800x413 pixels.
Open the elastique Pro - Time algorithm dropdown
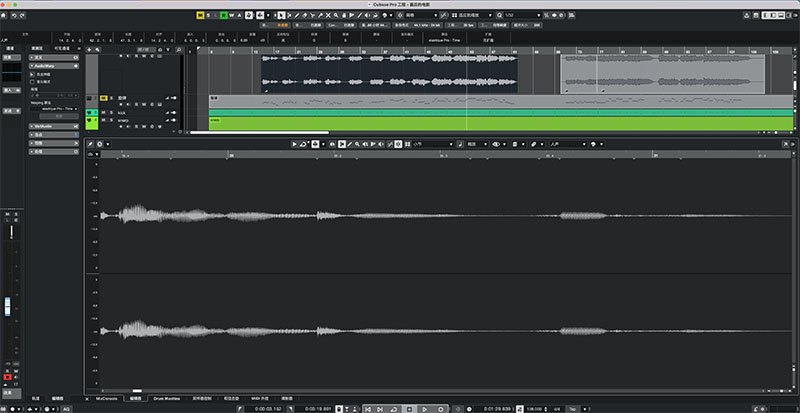54,109
